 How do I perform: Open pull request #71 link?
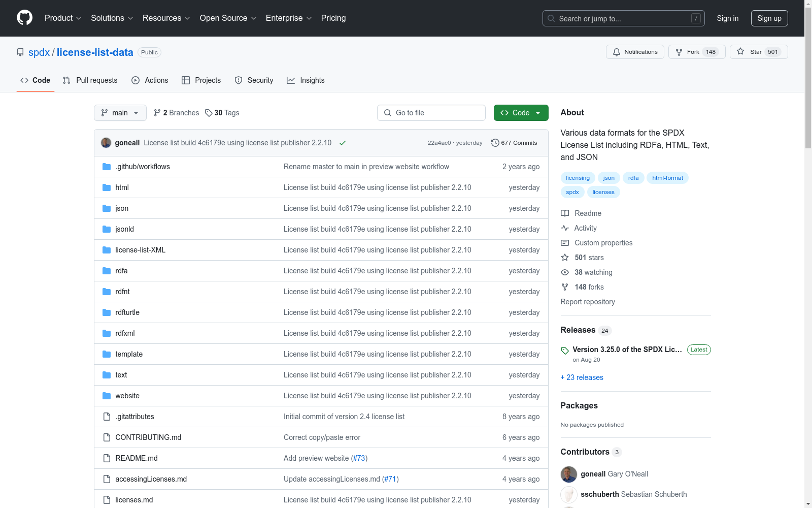[390, 479]
